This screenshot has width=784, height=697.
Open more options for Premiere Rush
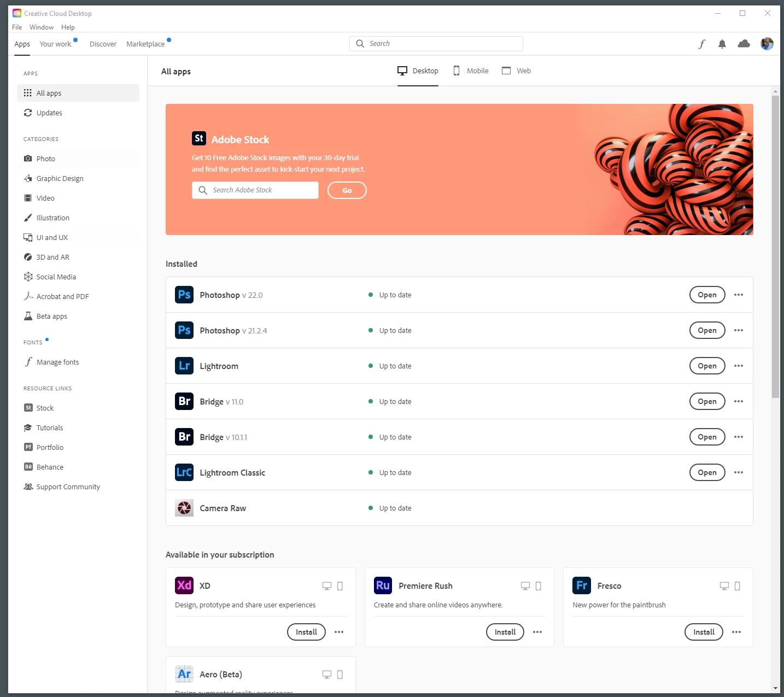(537, 632)
